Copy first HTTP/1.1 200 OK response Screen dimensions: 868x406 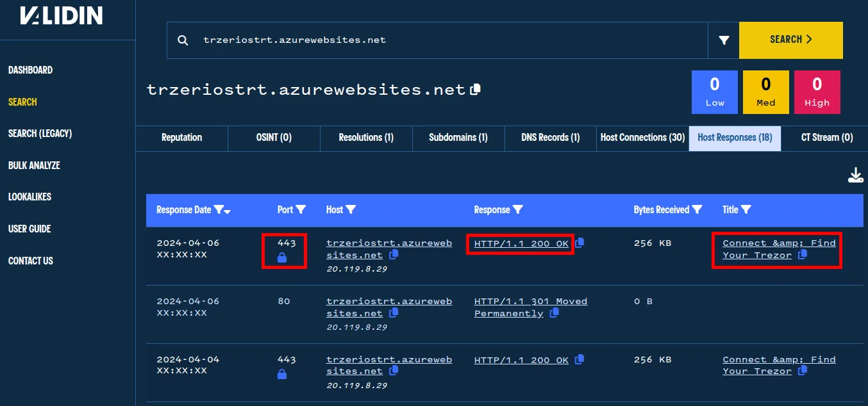pos(580,243)
